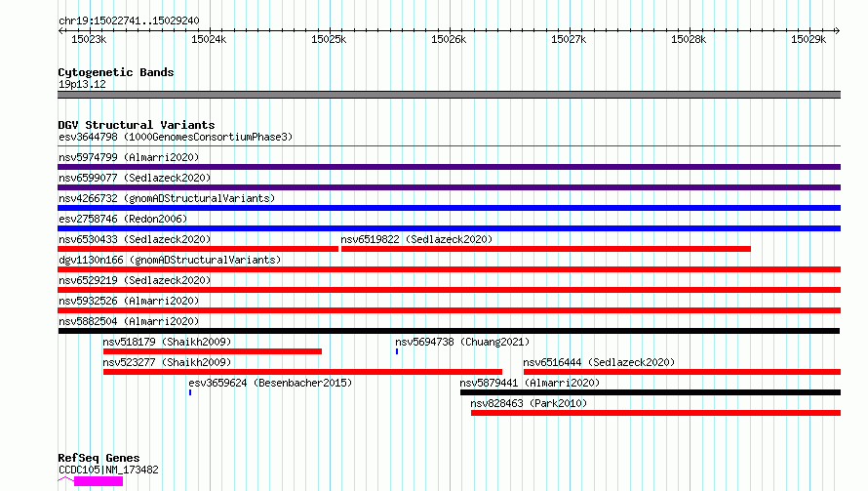Click the 15025k ruler tick label
This screenshot has height=491, width=868.
pos(329,39)
